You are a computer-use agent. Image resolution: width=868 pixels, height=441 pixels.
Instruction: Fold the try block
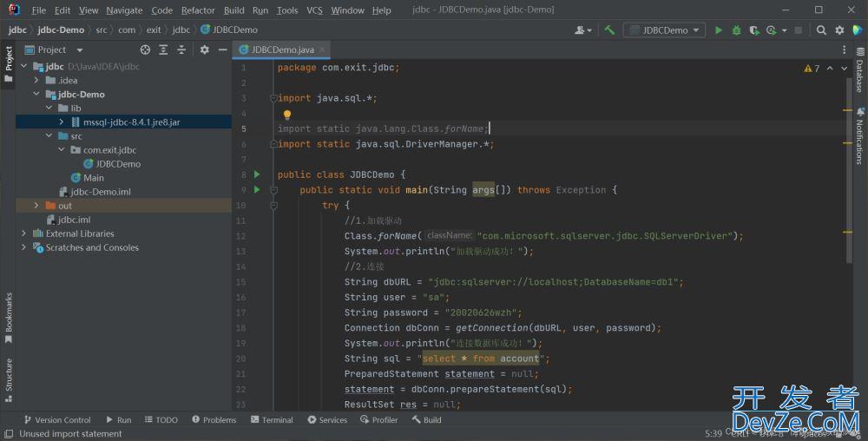[273, 205]
